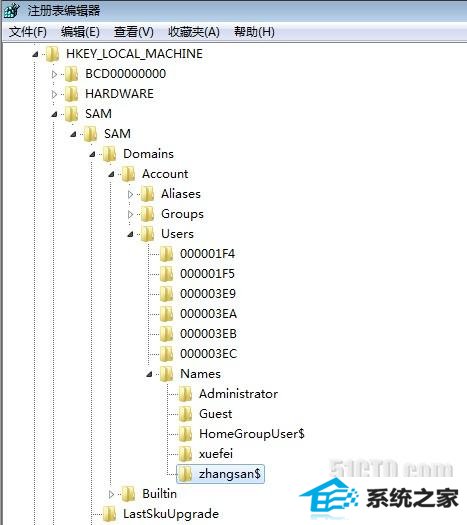Select the xuefei key

tap(216, 454)
